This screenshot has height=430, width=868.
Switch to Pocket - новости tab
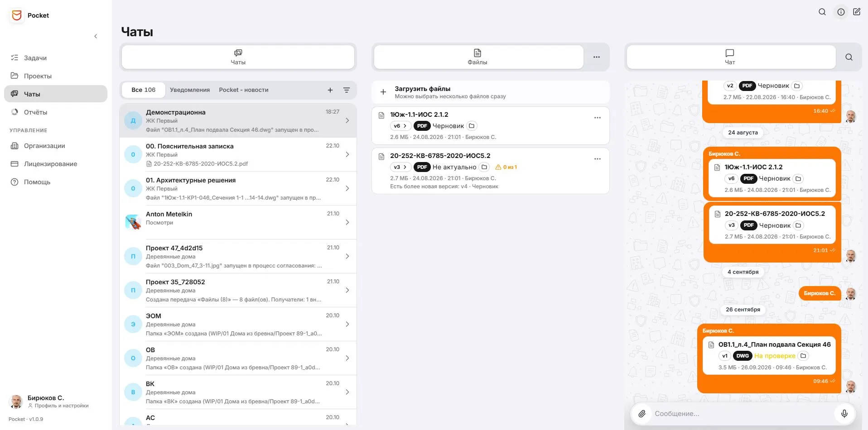tap(244, 90)
